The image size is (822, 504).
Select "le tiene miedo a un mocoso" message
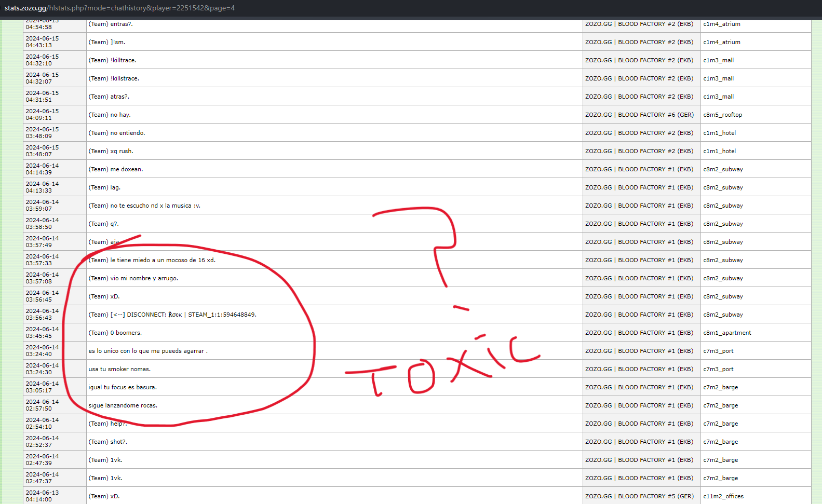point(152,260)
